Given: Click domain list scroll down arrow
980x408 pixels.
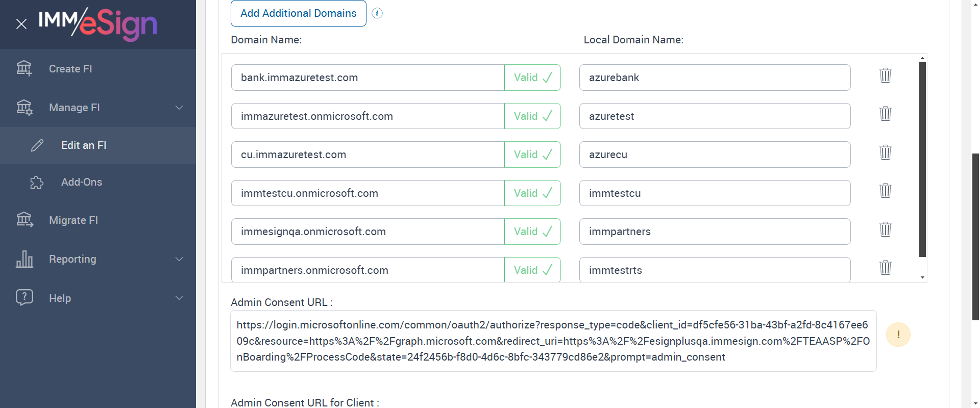Looking at the screenshot, I should (x=922, y=277).
